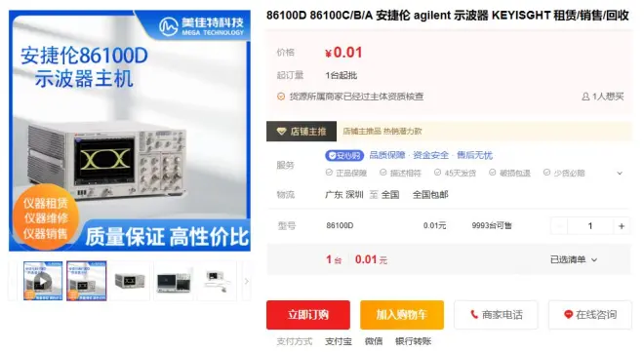Show next thumbnails with the right arrow

(247, 281)
